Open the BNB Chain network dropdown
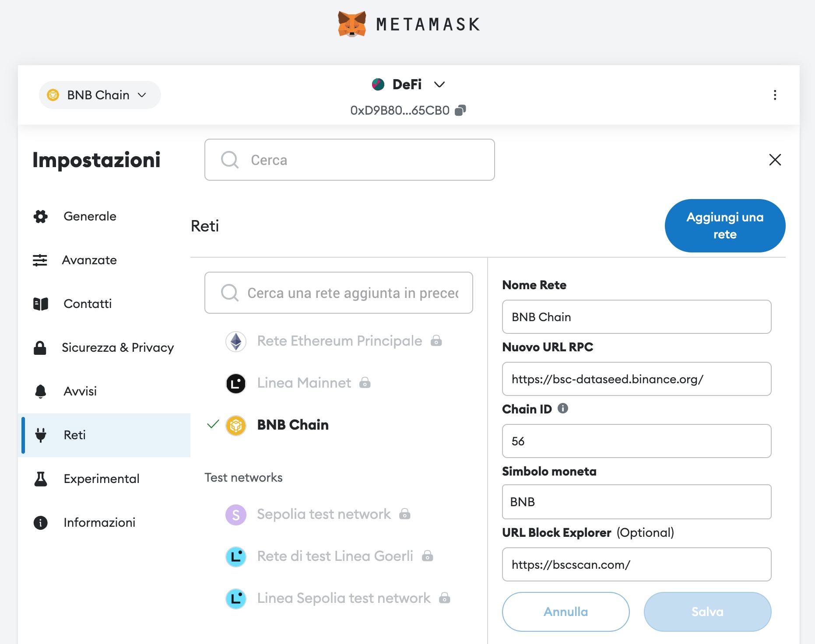Screen dimensions: 815x644 100,95
